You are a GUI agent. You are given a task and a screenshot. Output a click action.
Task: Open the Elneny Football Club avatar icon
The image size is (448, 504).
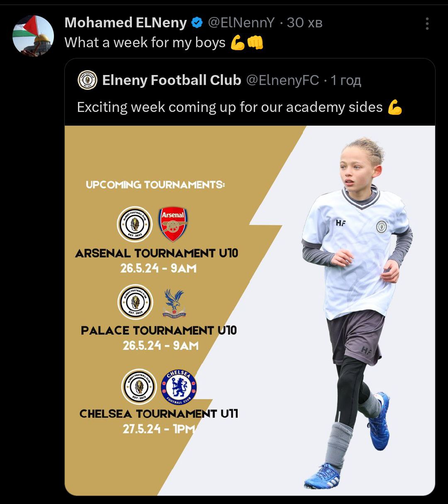point(87,80)
